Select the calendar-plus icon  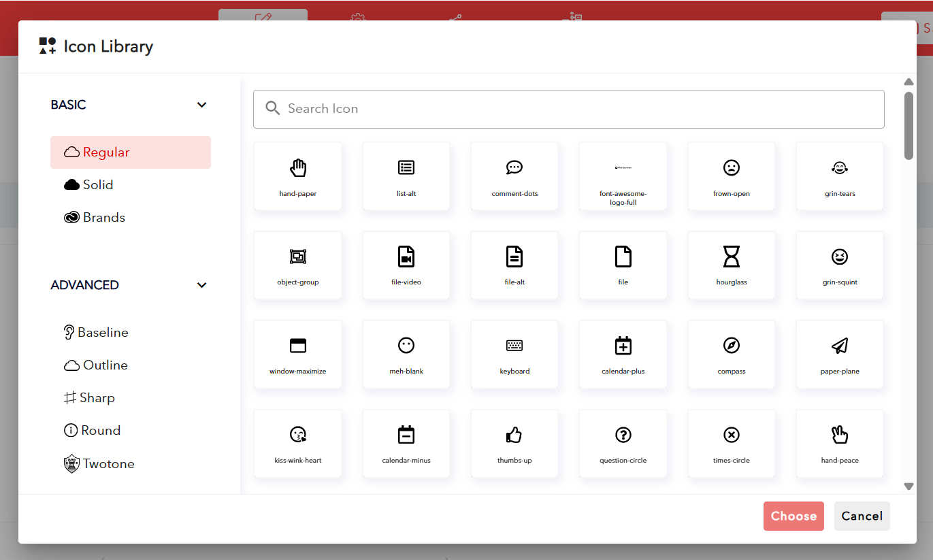(623, 354)
